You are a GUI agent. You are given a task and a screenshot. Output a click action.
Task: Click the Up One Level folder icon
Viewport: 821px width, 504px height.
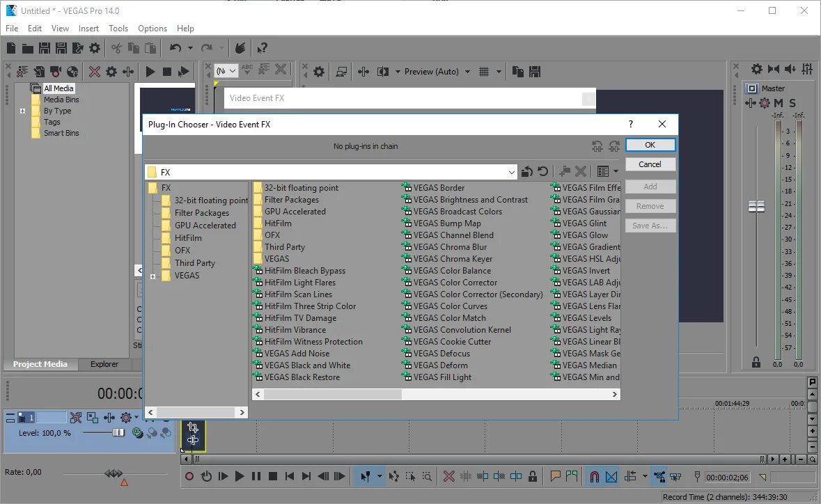(526, 172)
